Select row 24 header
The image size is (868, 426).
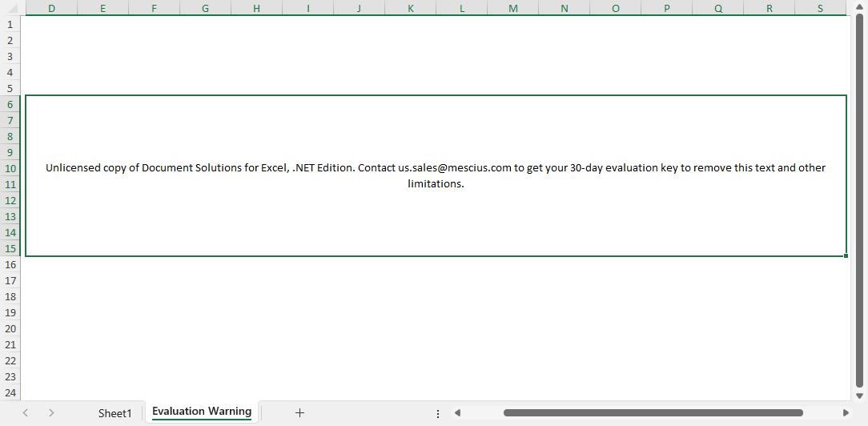pyautogui.click(x=10, y=393)
